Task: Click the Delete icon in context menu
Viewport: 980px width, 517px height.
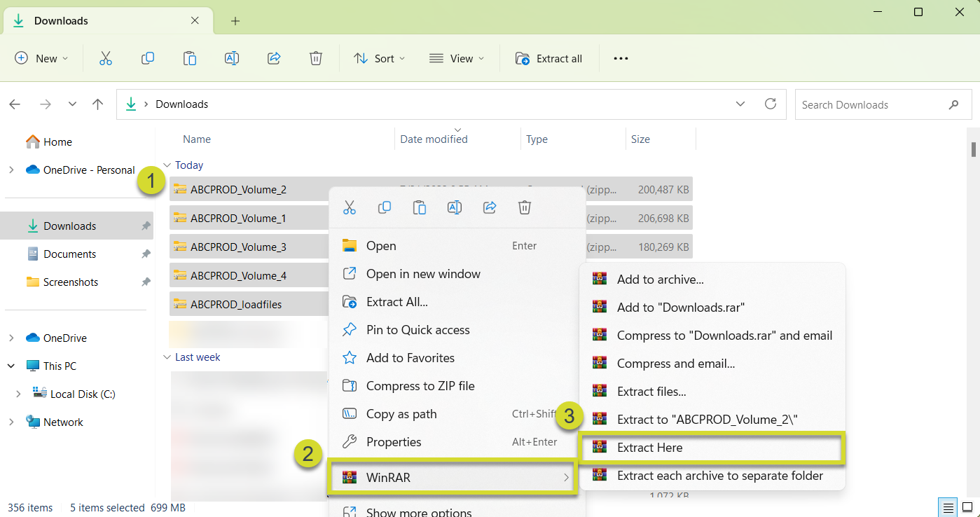Action: [x=525, y=207]
